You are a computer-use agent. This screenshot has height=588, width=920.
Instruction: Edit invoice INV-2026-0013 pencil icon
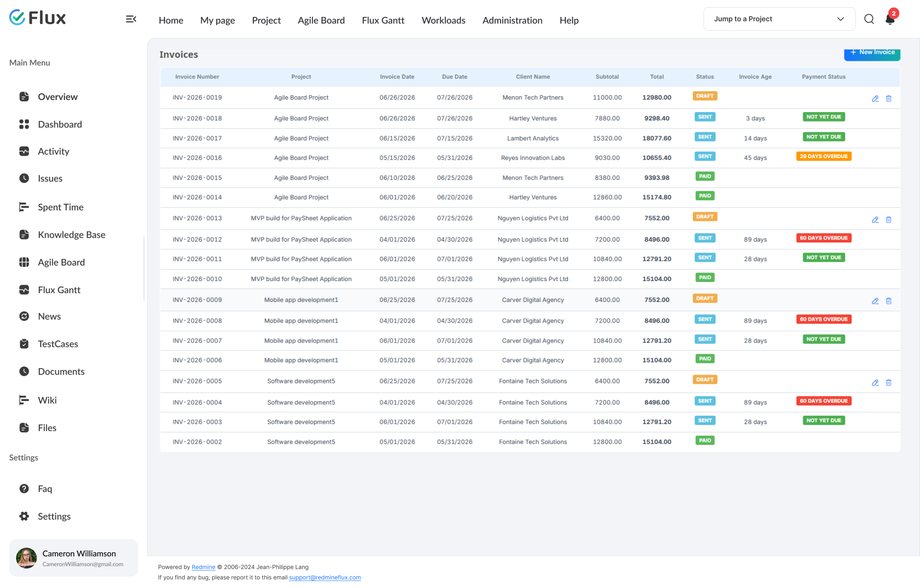(x=875, y=220)
